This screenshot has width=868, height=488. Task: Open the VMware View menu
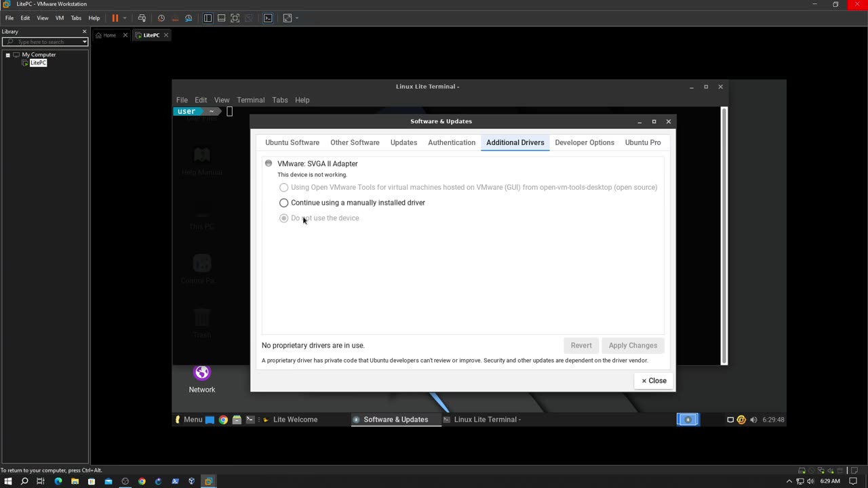coord(42,18)
